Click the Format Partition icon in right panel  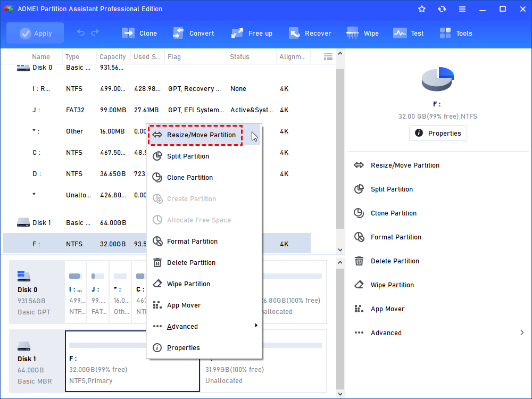click(359, 237)
